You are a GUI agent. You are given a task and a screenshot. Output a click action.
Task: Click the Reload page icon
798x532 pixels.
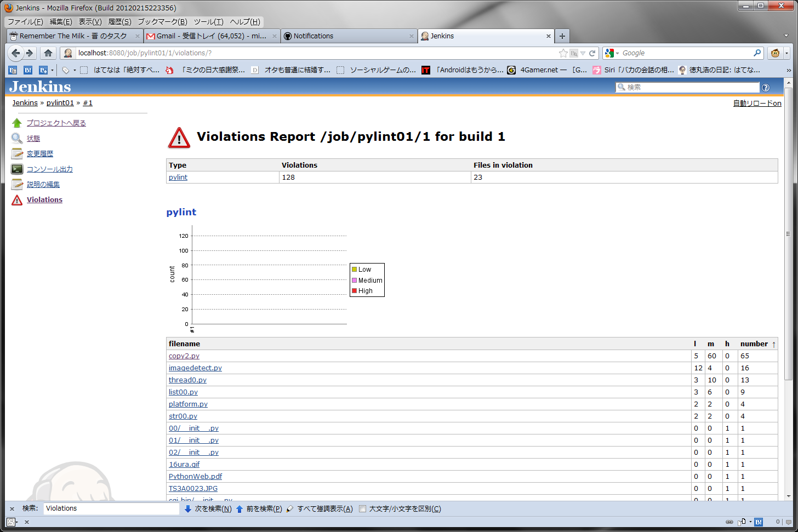592,53
